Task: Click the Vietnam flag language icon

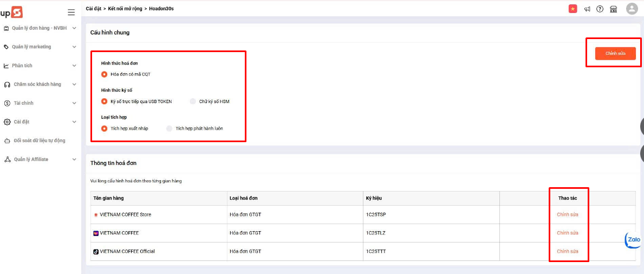Action: click(573, 9)
